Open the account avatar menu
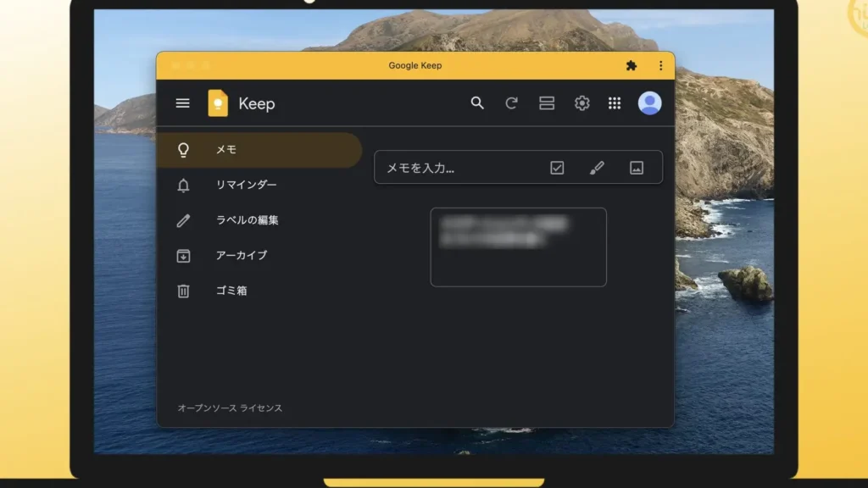Screen dimensions: 868x488 [649, 103]
